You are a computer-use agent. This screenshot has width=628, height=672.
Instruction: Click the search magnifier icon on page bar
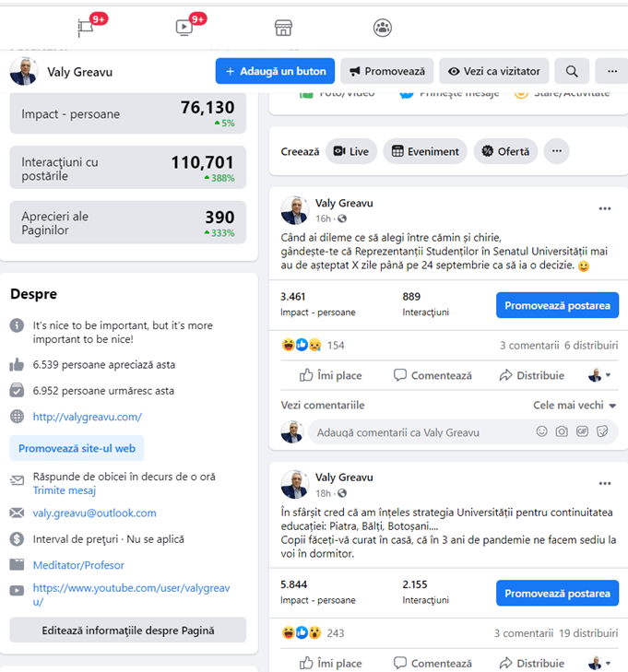click(x=572, y=71)
